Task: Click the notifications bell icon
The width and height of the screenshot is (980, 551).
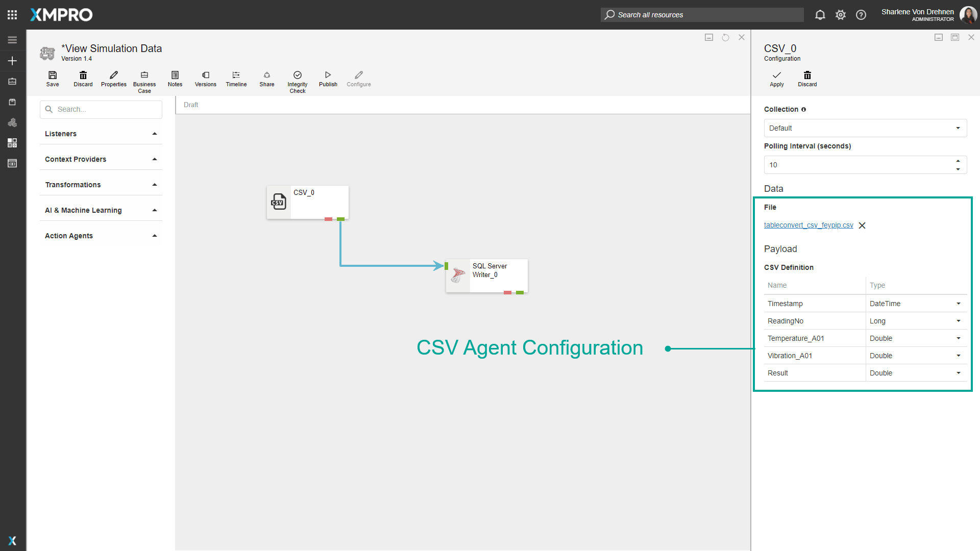Action: click(x=820, y=15)
